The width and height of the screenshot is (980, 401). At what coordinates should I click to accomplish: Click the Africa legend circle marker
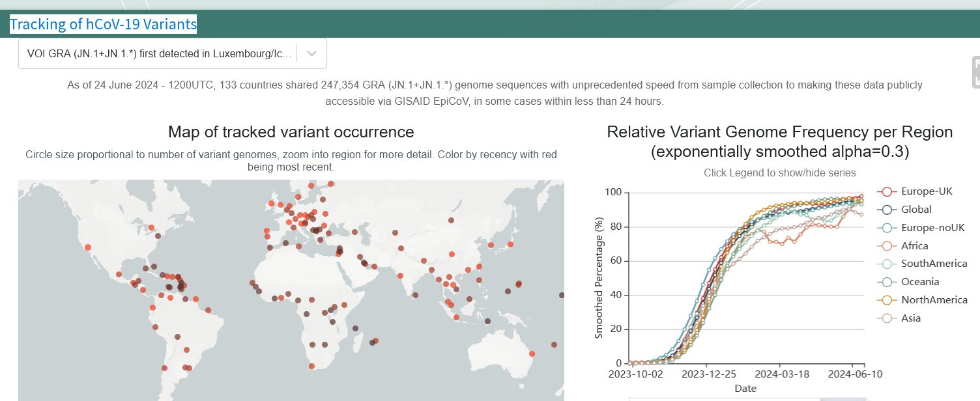887,246
